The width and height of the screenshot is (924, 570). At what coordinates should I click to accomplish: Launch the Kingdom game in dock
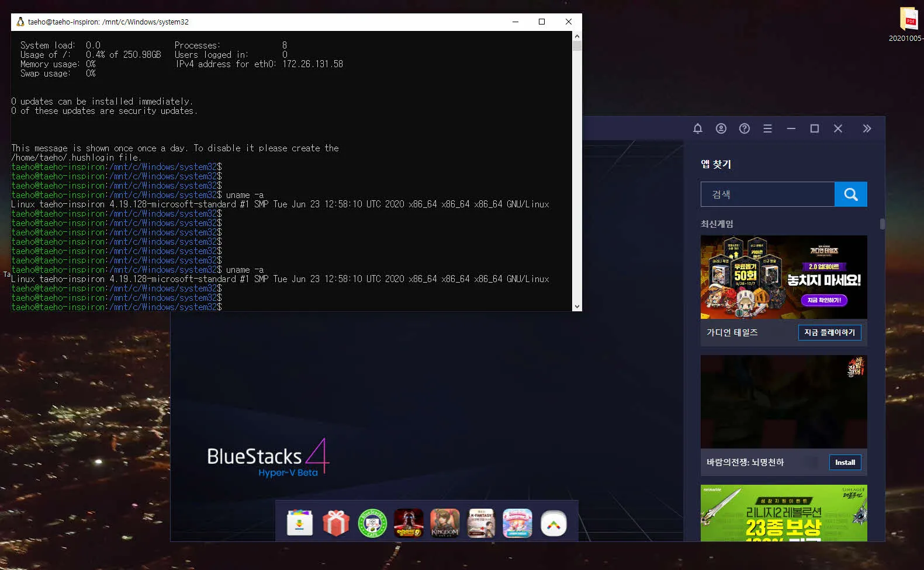coord(445,523)
